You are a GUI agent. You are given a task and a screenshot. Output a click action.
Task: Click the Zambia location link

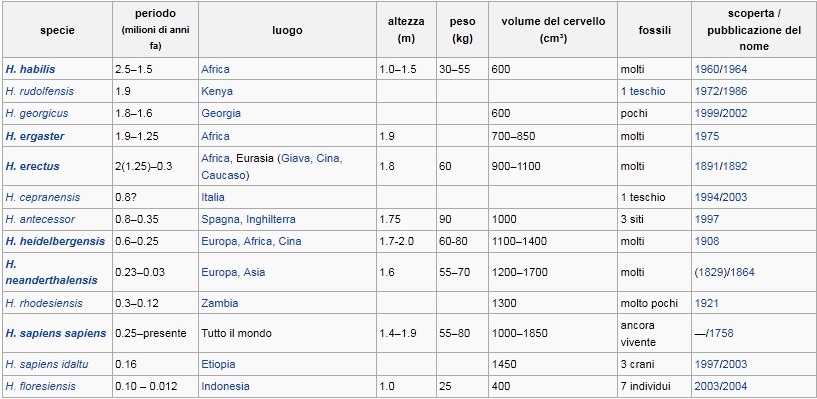point(220,303)
